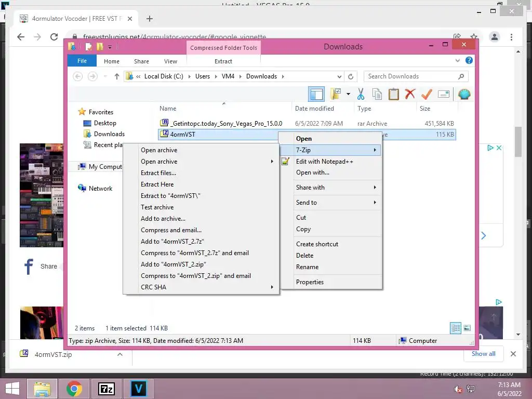Click the Cut scissors icon in Explorer toolbar
The width and height of the screenshot is (532, 399).
pyautogui.click(x=361, y=94)
